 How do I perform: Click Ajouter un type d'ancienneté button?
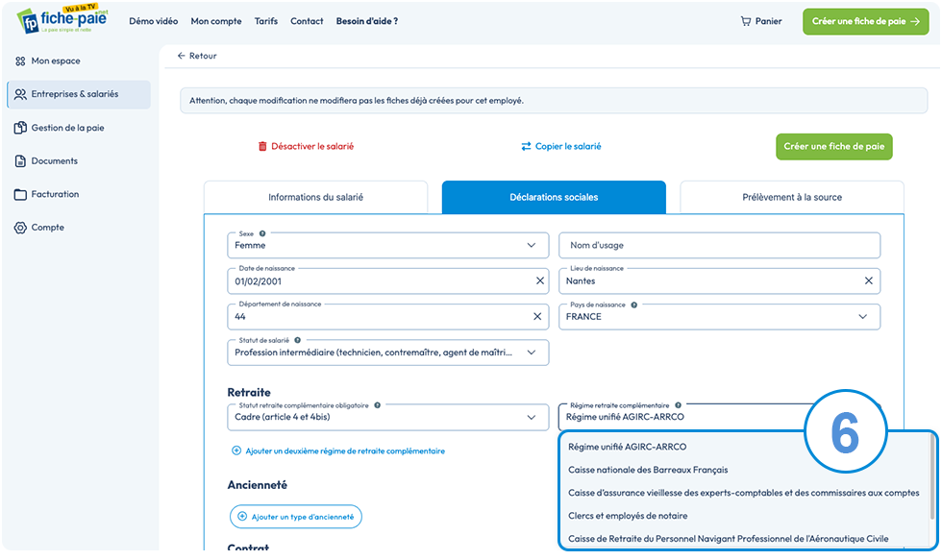click(296, 516)
